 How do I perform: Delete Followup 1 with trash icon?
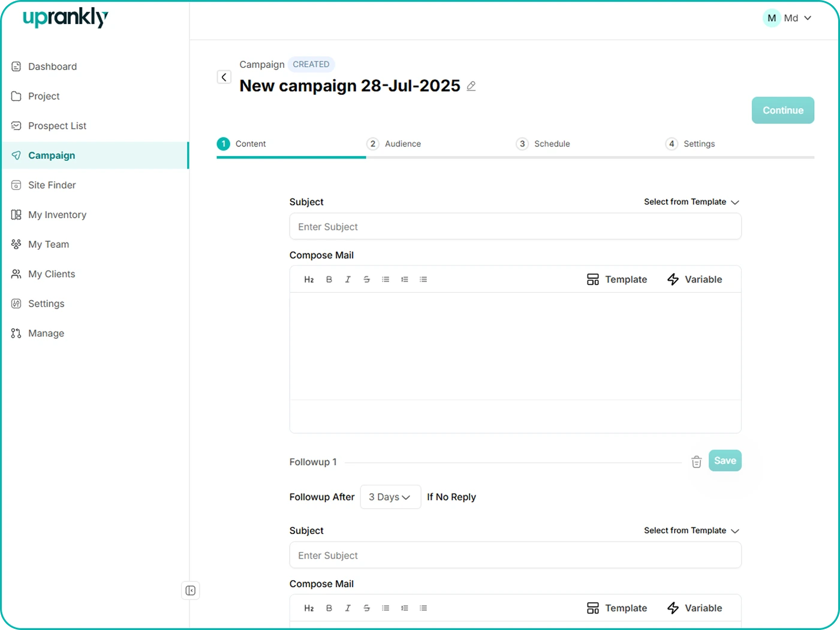tap(697, 462)
